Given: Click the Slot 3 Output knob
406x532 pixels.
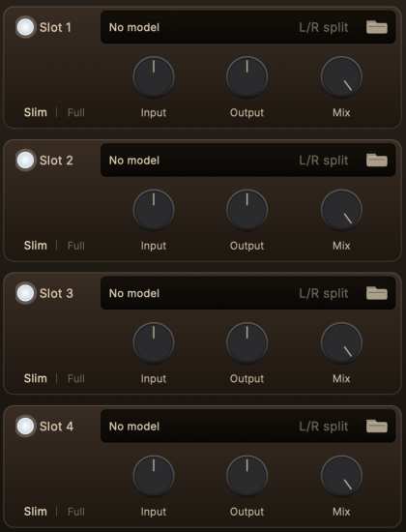Looking at the screenshot, I should (246, 343).
